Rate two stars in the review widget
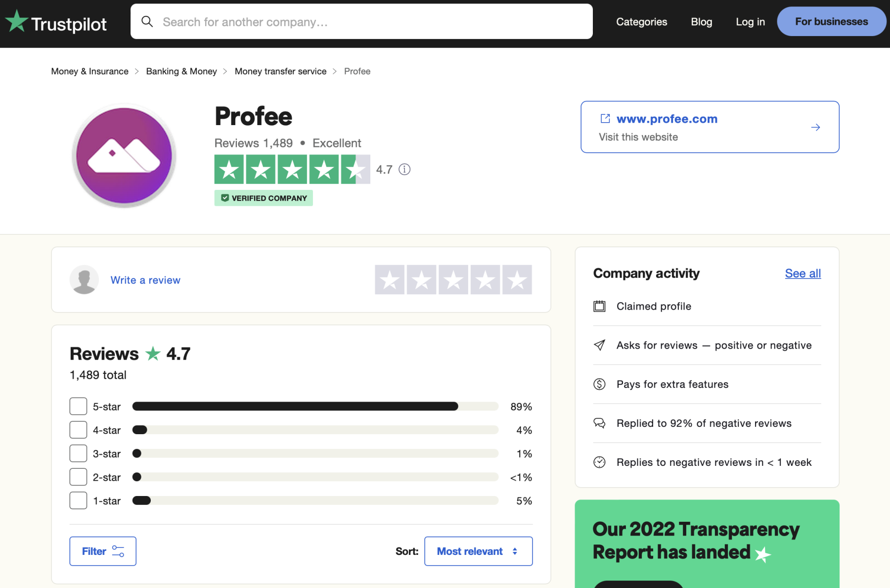This screenshot has height=588, width=890. click(421, 280)
